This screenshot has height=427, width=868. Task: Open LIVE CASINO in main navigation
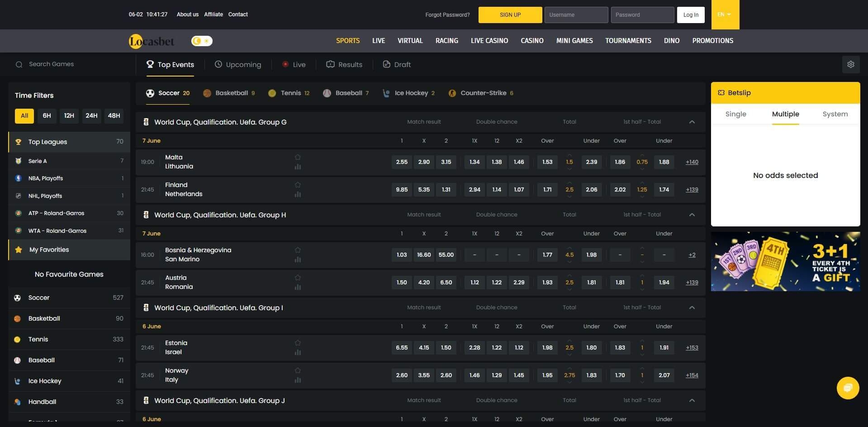489,41
